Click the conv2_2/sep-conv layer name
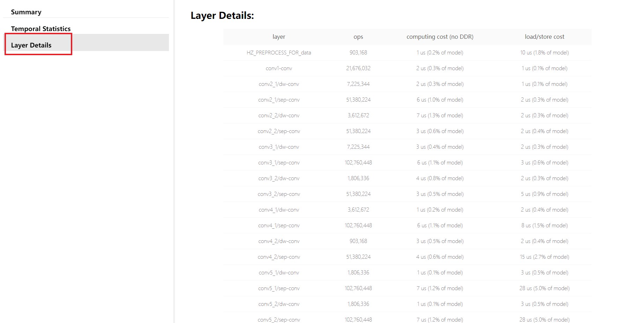 click(x=279, y=131)
